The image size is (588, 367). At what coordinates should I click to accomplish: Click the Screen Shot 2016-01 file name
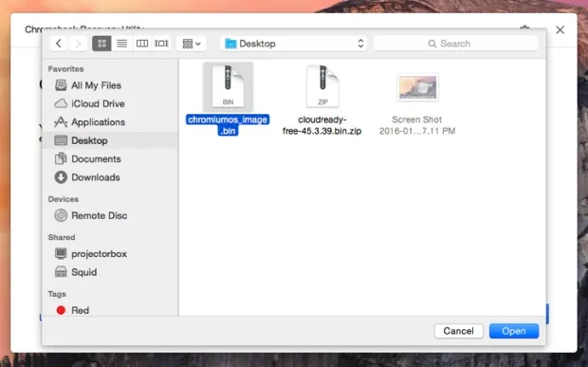417,125
